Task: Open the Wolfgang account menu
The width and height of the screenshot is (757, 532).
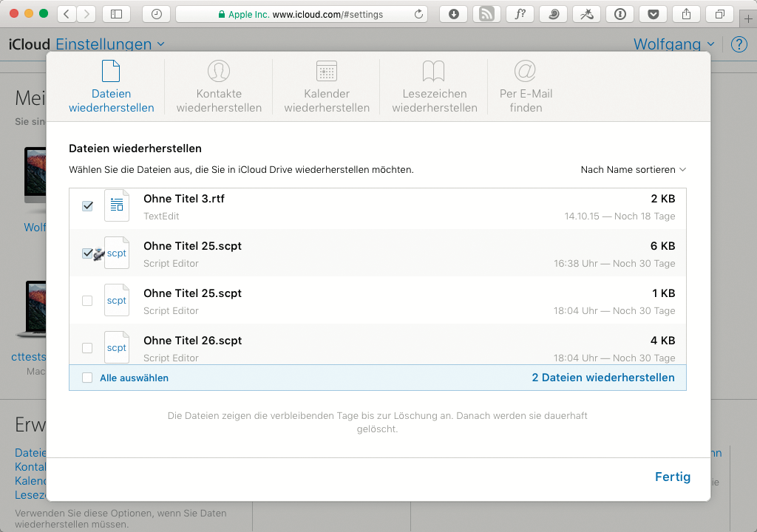Action: [674, 44]
